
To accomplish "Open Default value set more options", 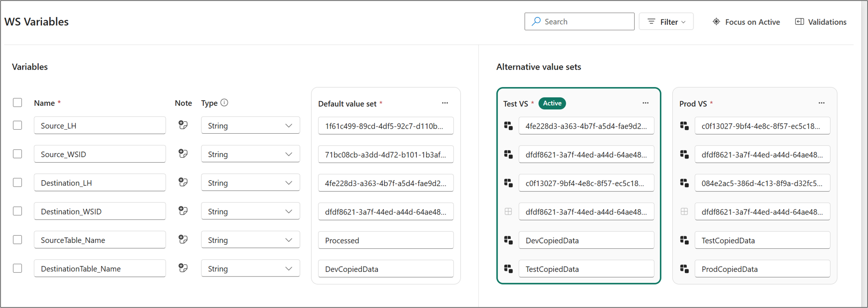I will click(445, 103).
